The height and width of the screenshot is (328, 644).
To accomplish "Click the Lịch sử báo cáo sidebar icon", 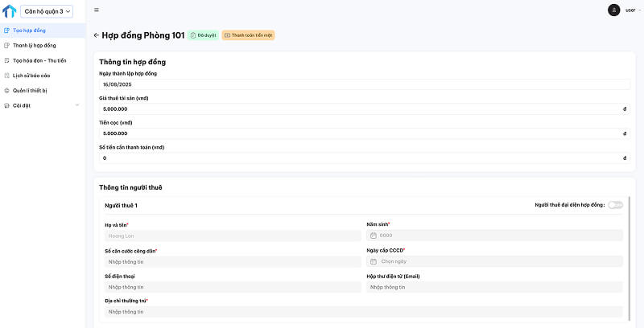I will [7, 75].
